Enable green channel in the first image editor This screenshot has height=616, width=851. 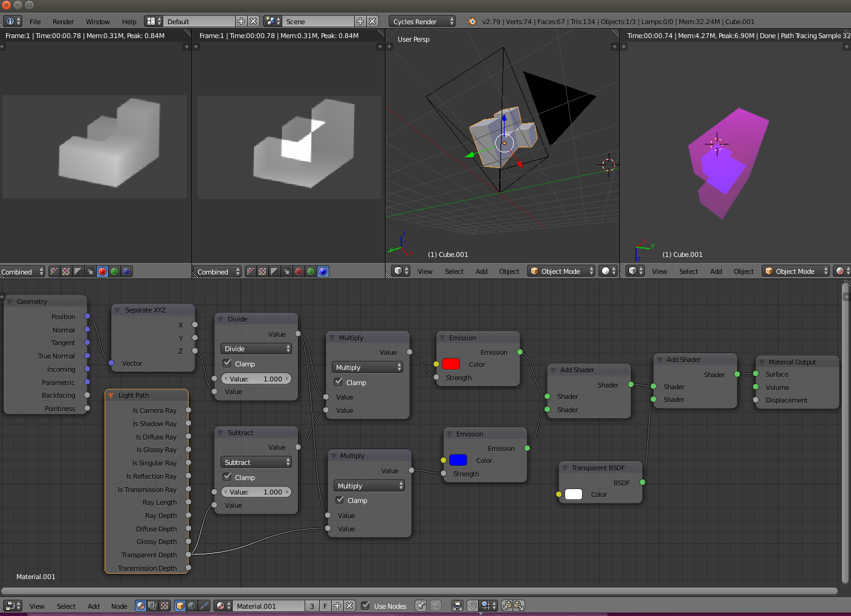tap(114, 271)
